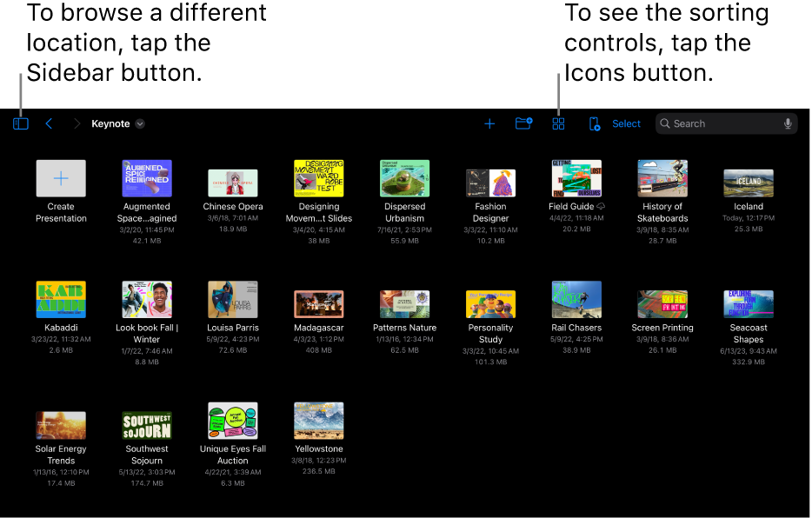The image size is (812, 518).
Task: Tap the '408 MB' size text
Action: coord(319,350)
